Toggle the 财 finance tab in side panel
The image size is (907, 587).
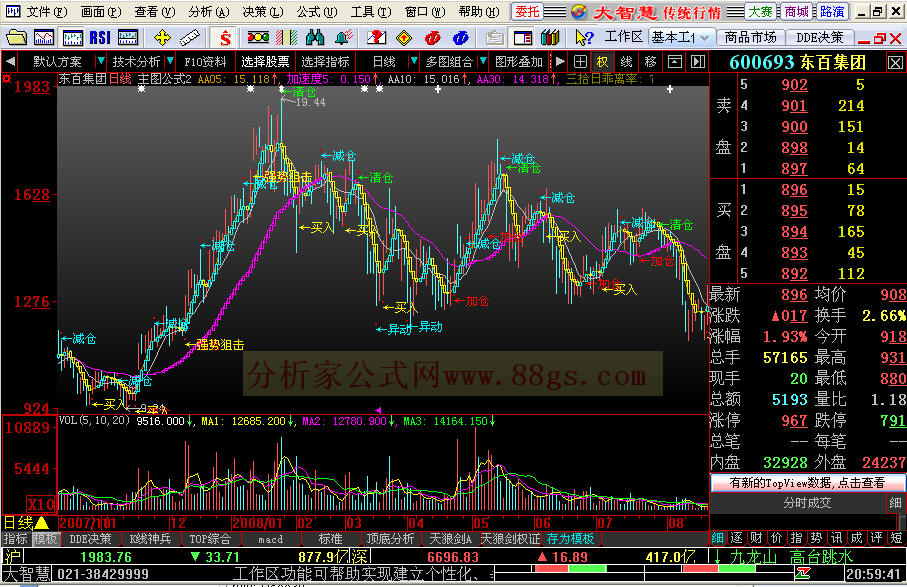(757, 538)
